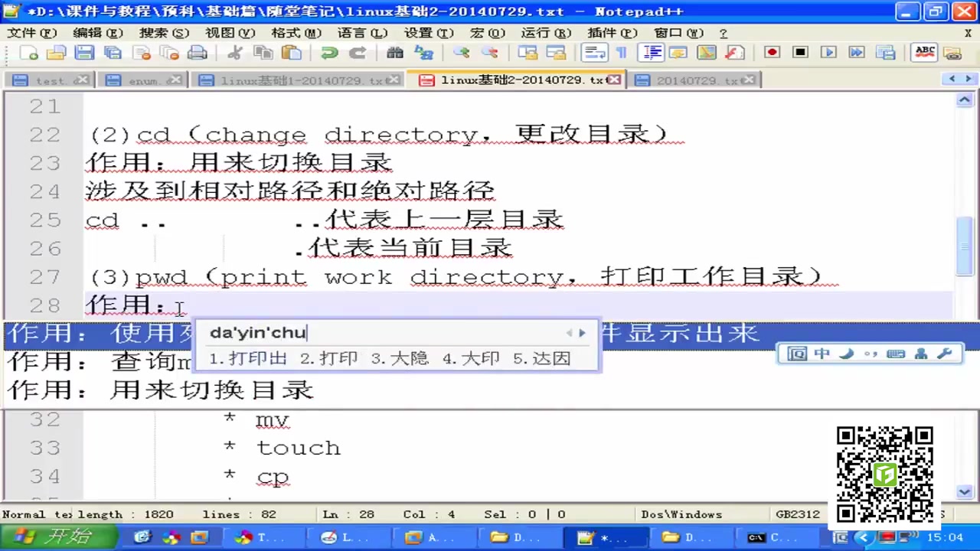Viewport: 980px width, 551px height.
Task: Click the Close All toolbar icon
Action: [169, 52]
